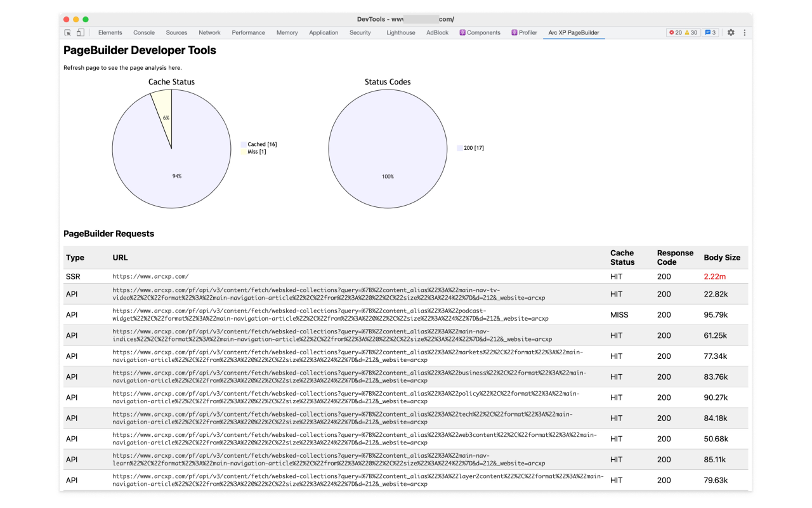Open the Console tab

[x=144, y=32]
